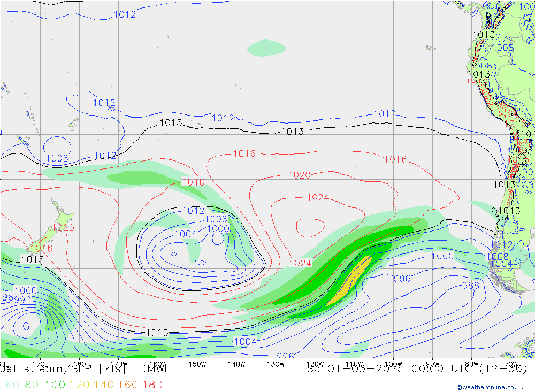
Task: Click the 992 isobar pressure label
Action: coord(22,300)
